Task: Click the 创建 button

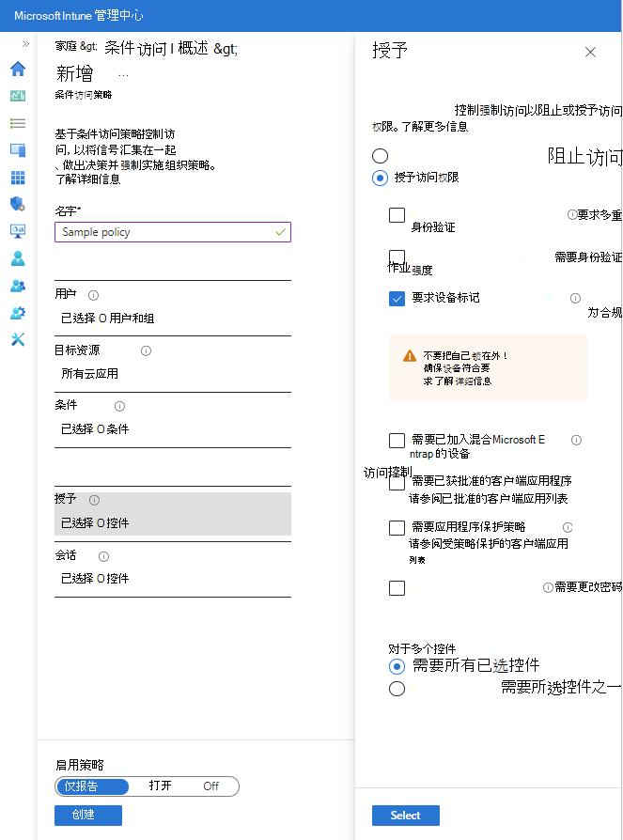Action: 88,815
